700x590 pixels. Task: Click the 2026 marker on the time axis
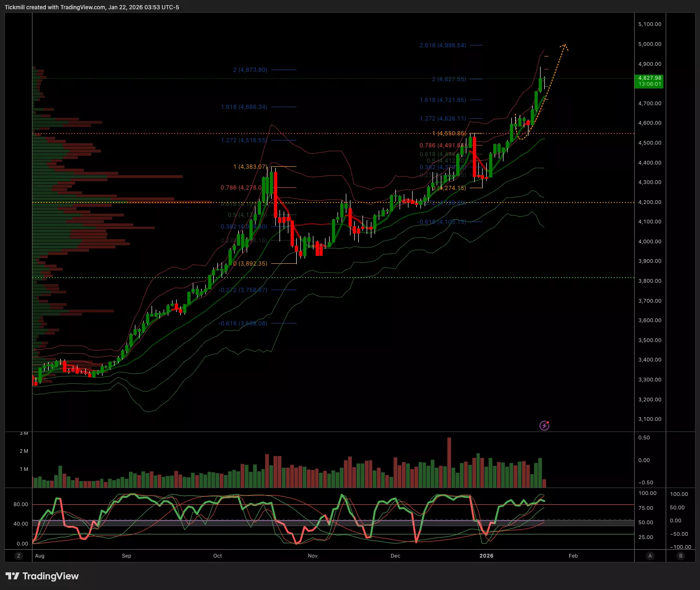click(x=486, y=556)
